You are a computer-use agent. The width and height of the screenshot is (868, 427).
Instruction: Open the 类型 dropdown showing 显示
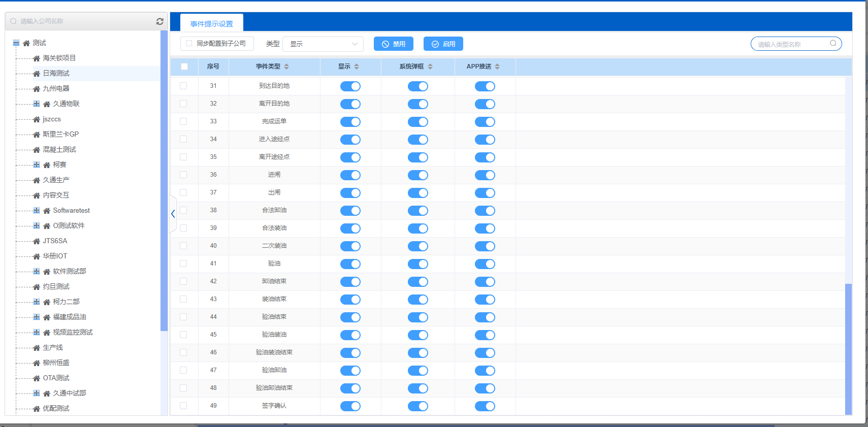pyautogui.click(x=323, y=44)
